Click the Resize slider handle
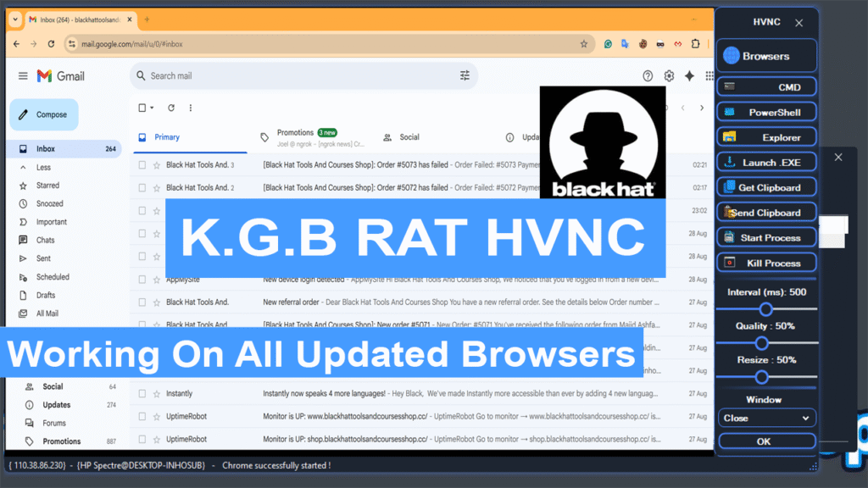The image size is (868, 488). (762, 377)
